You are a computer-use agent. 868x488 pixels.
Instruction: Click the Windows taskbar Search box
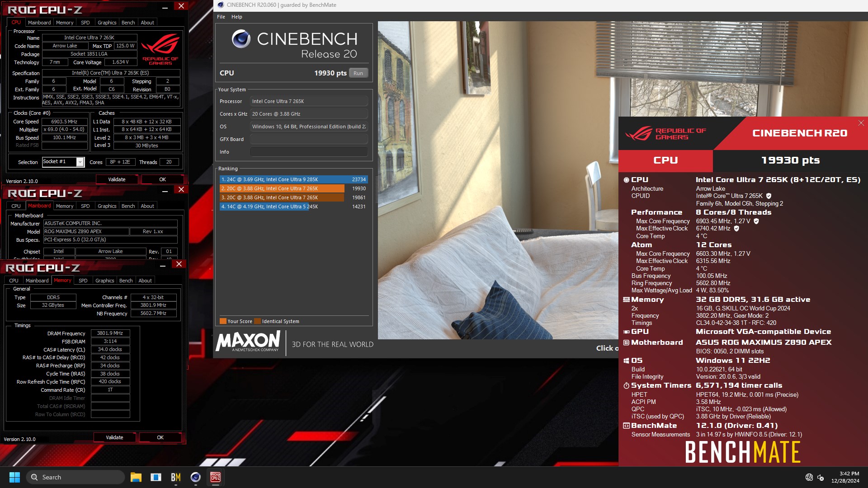(x=75, y=477)
